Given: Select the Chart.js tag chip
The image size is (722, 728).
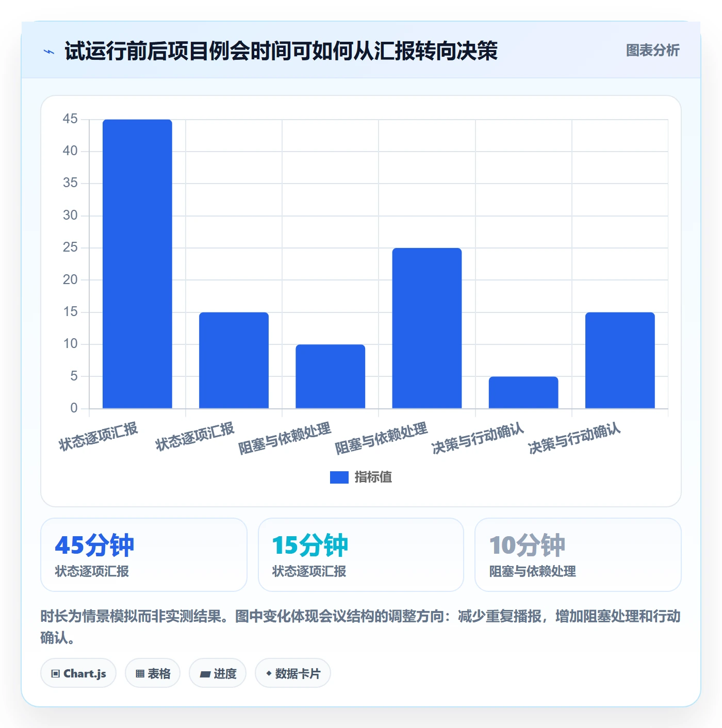Looking at the screenshot, I should pos(78,673).
